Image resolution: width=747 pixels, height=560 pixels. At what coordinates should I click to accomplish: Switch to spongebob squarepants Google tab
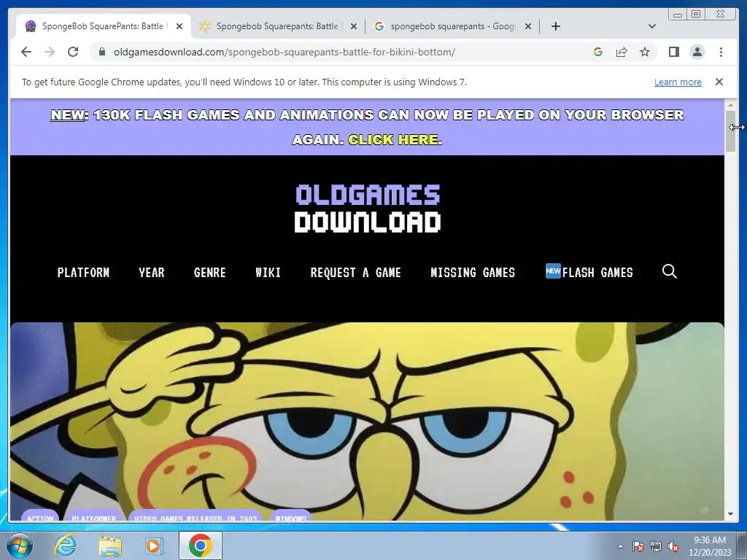tap(452, 26)
